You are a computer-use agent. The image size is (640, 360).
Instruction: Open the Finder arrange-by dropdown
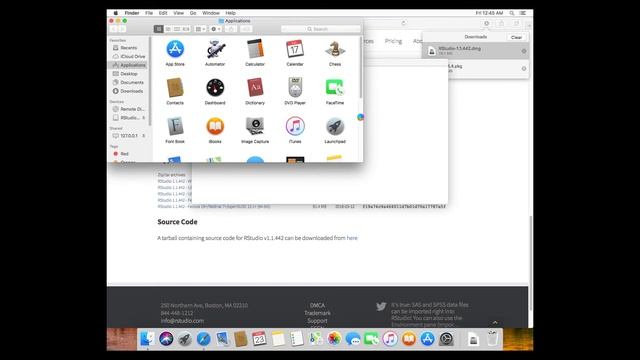point(200,29)
